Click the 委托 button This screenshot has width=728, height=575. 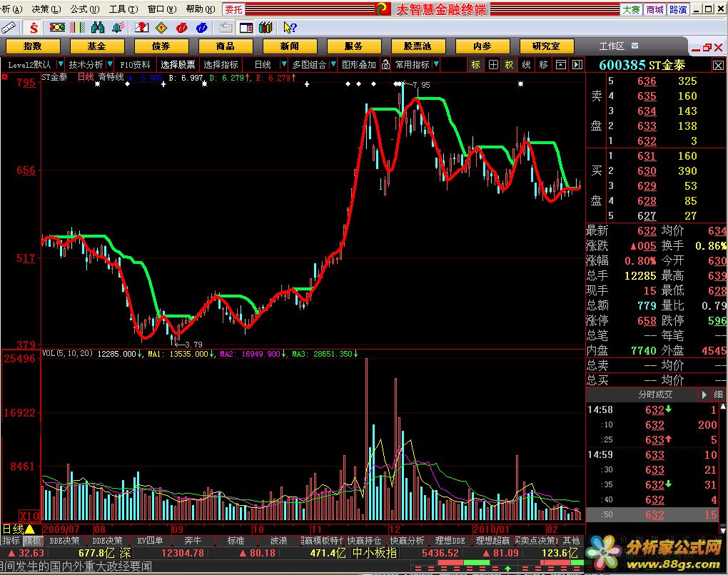coord(233,9)
